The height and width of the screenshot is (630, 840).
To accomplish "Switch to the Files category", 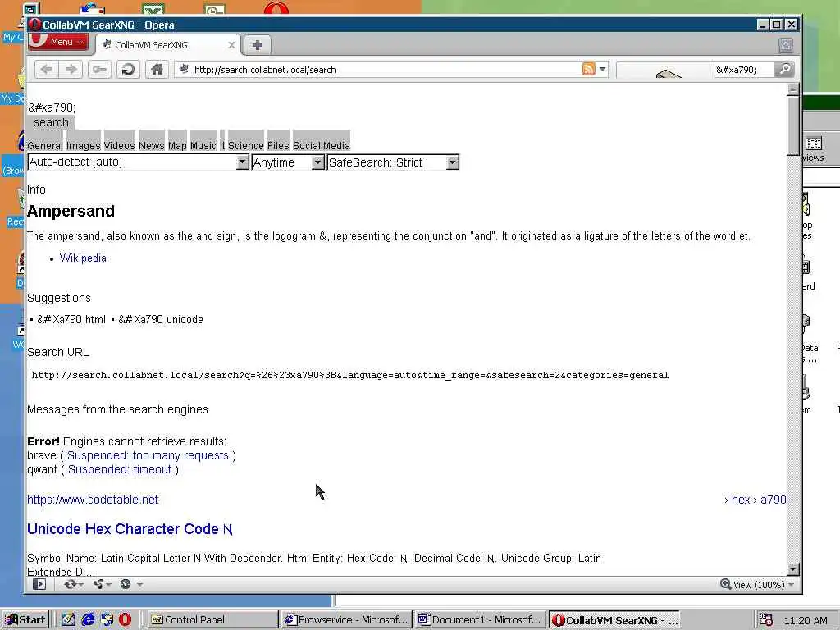I will (x=278, y=146).
